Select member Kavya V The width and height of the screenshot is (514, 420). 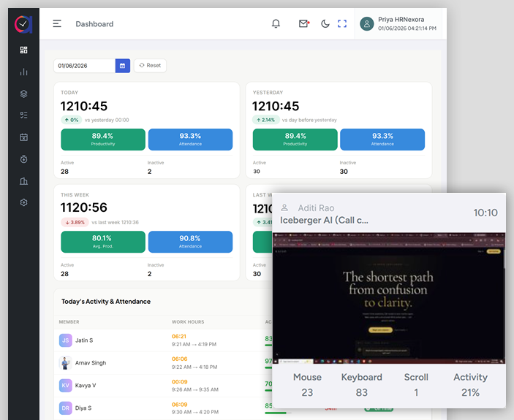click(x=86, y=386)
